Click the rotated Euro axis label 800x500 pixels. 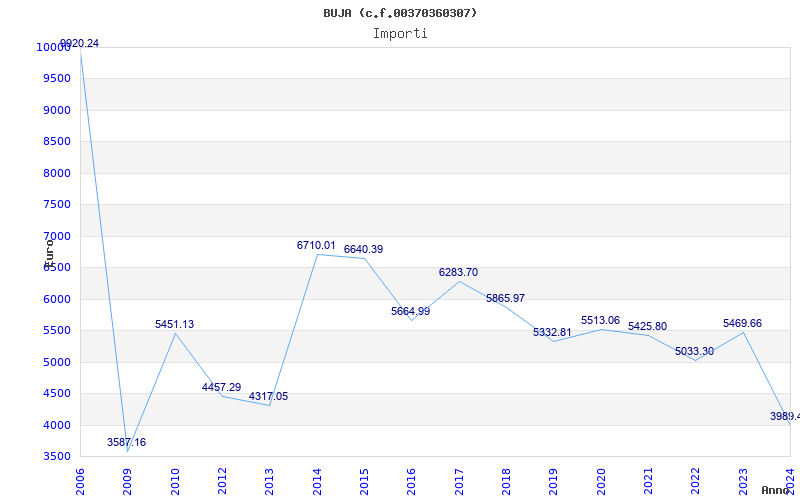49,253
